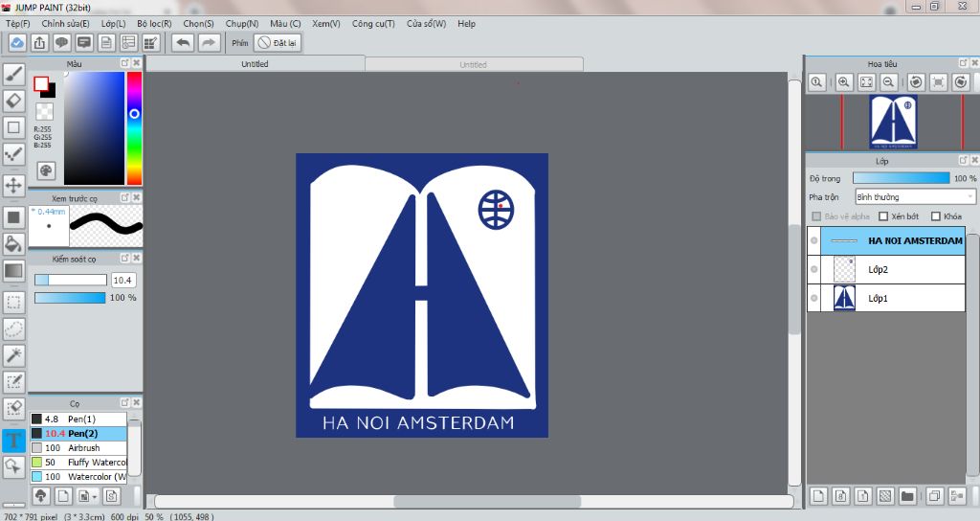This screenshot has height=521, width=980.
Task: Enable the Xén bớt checkbox
Action: point(883,216)
